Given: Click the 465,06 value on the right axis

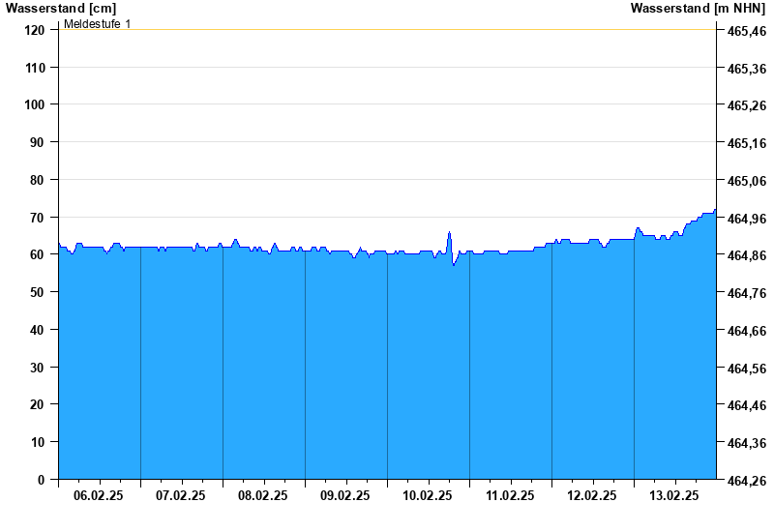Looking at the screenshot, I should click(745, 181).
